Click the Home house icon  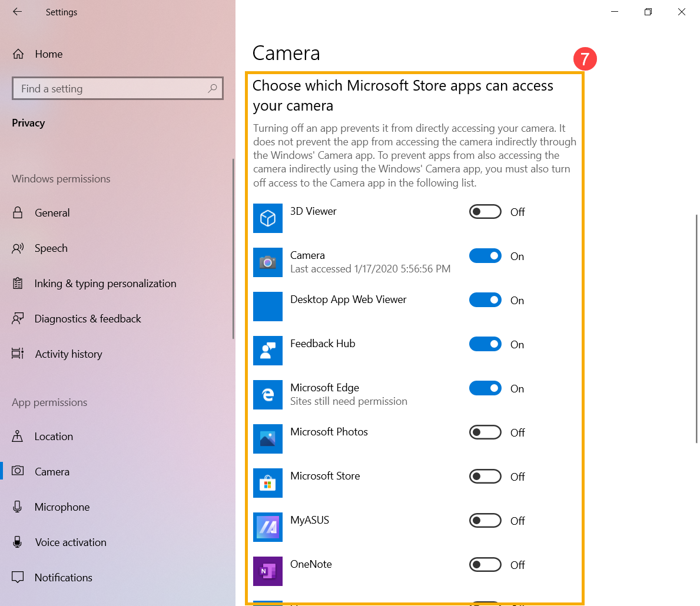tap(18, 54)
